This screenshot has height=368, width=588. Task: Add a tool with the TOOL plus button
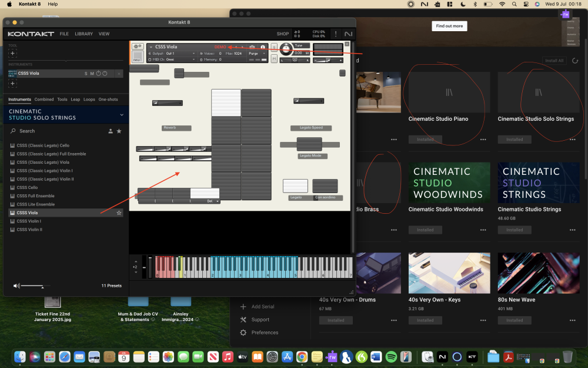(x=12, y=54)
